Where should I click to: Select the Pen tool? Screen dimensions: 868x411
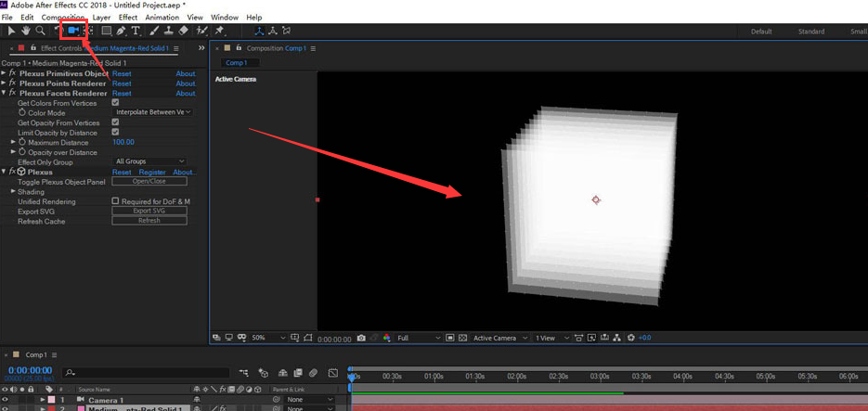point(121,31)
